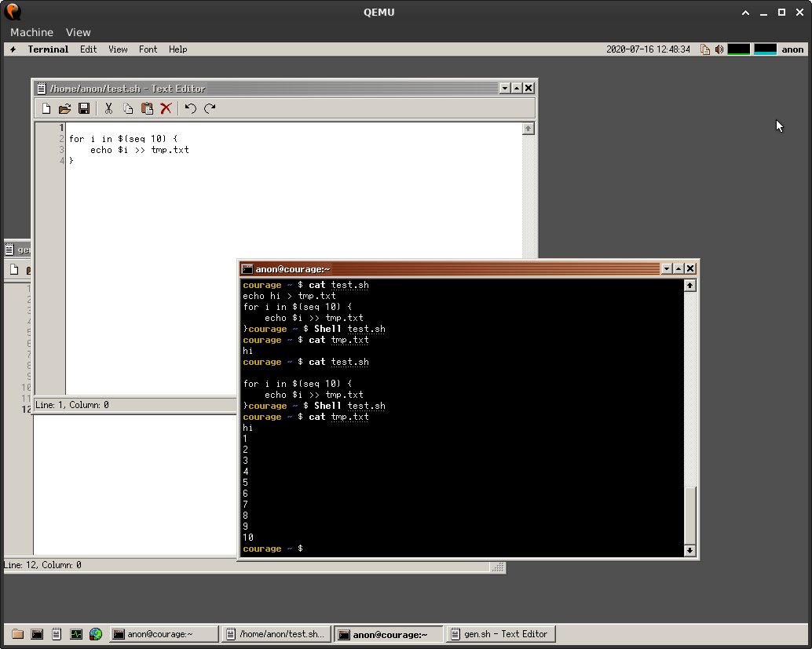Switch to the gen.sh - Text Editor taskbar button
The image size is (812, 649).
(500, 633)
